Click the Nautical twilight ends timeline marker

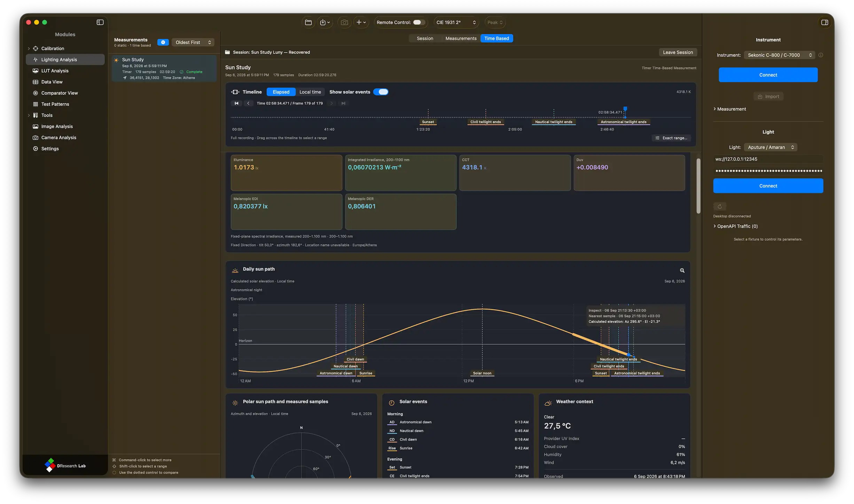(554, 122)
